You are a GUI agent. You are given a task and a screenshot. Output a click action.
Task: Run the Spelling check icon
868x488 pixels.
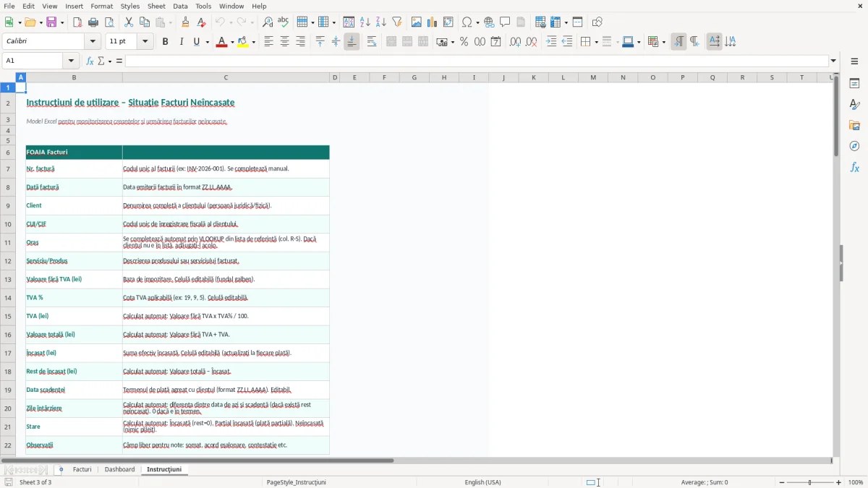point(284,22)
